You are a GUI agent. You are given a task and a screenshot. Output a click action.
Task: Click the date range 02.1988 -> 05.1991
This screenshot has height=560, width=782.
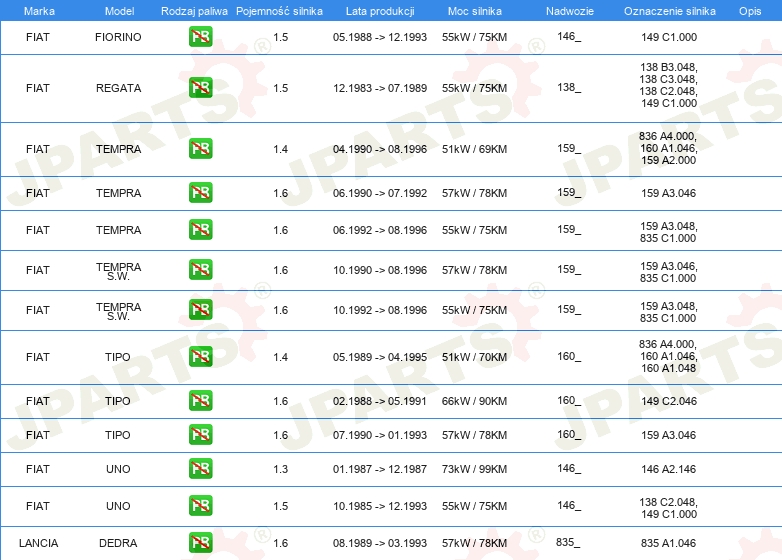pos(380,401)
